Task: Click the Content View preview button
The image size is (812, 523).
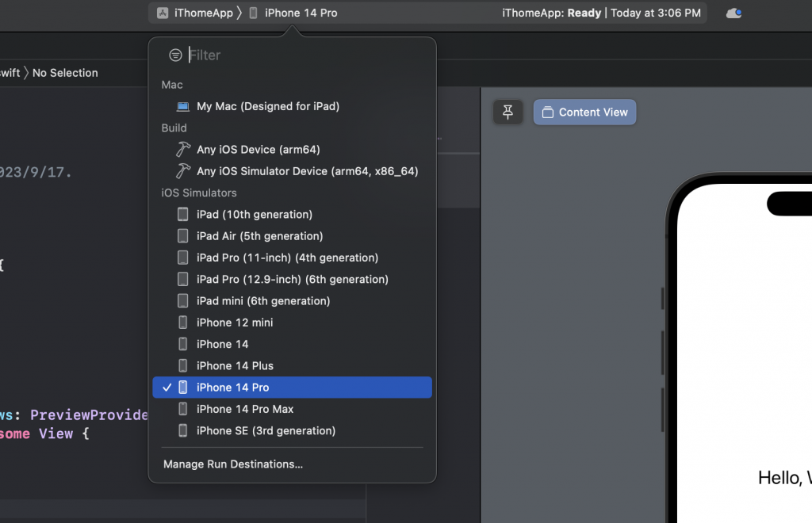Action: click(584, 113)
